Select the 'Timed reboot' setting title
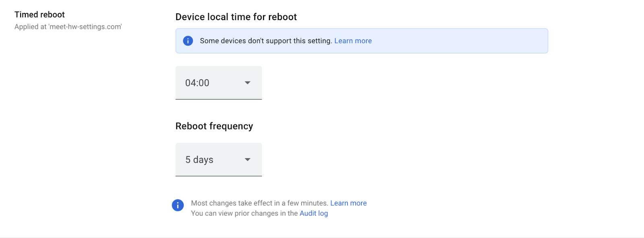This screenshot has width=644, height=238. (39, 14)
